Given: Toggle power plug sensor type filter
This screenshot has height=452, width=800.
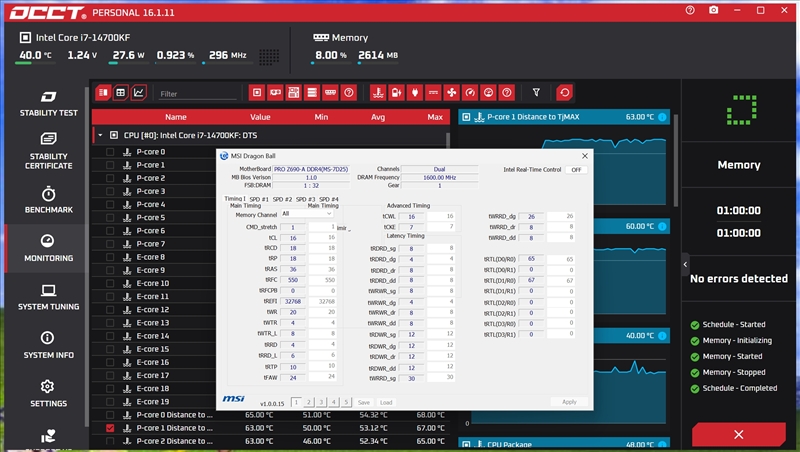Looking at the screenshot, I should [415, 92].
